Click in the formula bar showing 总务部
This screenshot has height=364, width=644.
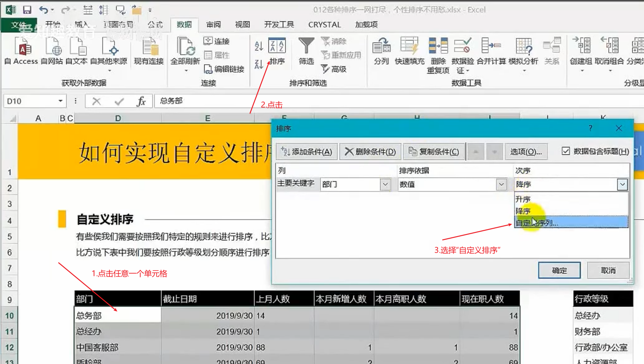click(x=399, y=101)
